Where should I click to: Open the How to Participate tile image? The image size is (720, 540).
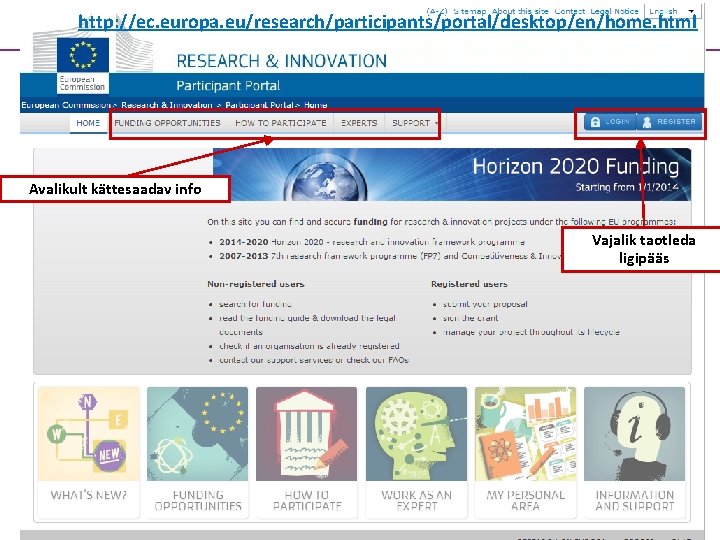click(306, 433)
